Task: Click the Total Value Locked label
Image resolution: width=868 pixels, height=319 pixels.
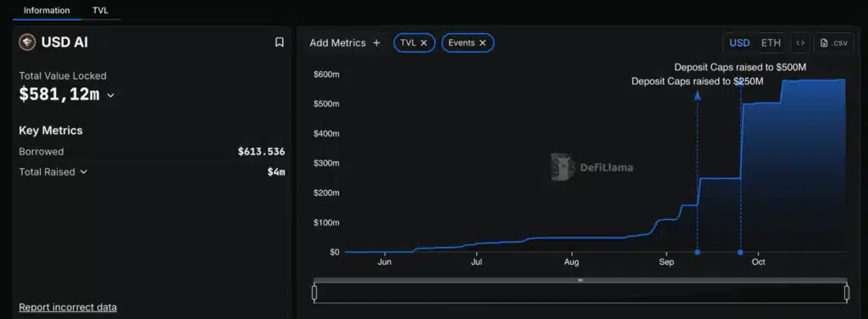Action: pyautogui.click(x=63, y=76)
